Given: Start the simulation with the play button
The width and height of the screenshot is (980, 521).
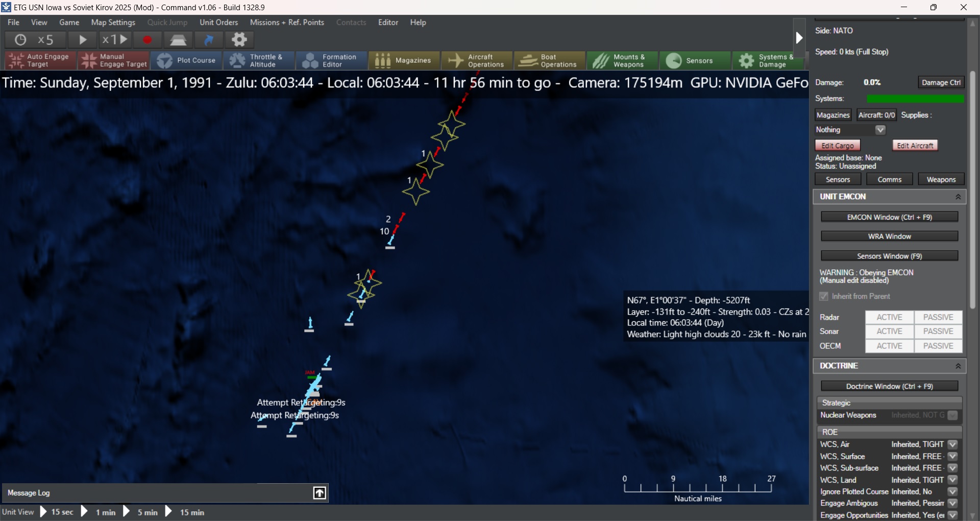Looking at the screenshot, I should pyautogui.click(x=82, y=40).
